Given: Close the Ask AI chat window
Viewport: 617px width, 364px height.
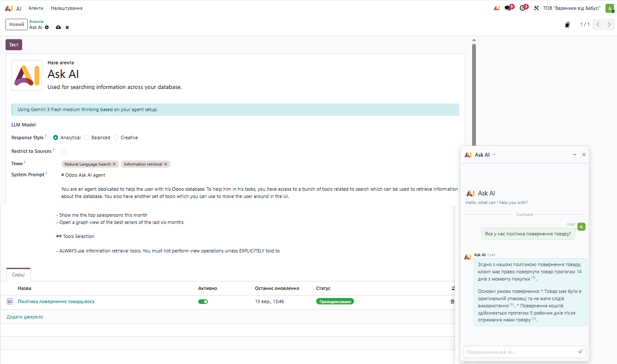Looking at the screenshot, I should pyautogui.click(x=584, y=155).
